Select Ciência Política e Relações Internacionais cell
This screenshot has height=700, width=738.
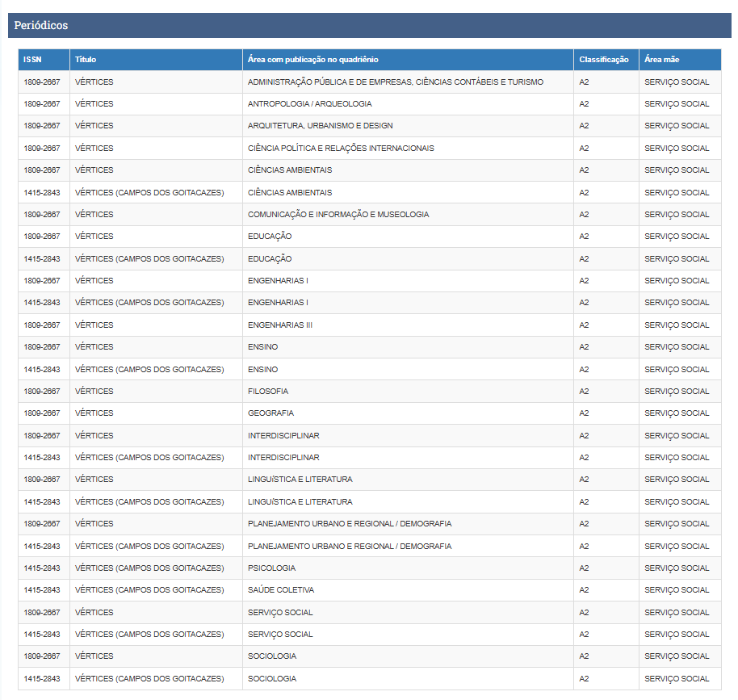(341, 149)
